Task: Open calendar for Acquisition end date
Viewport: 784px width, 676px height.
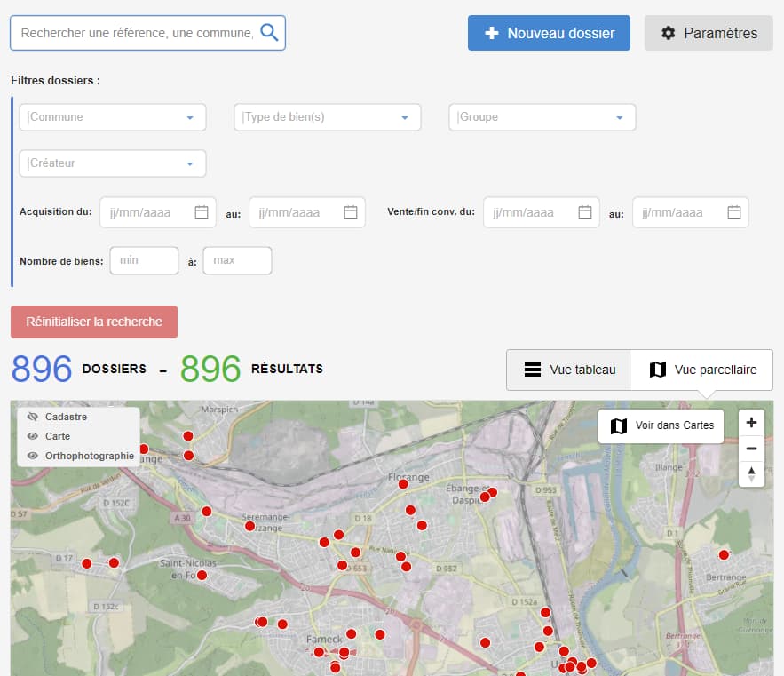Action: (x=351, y=212)
